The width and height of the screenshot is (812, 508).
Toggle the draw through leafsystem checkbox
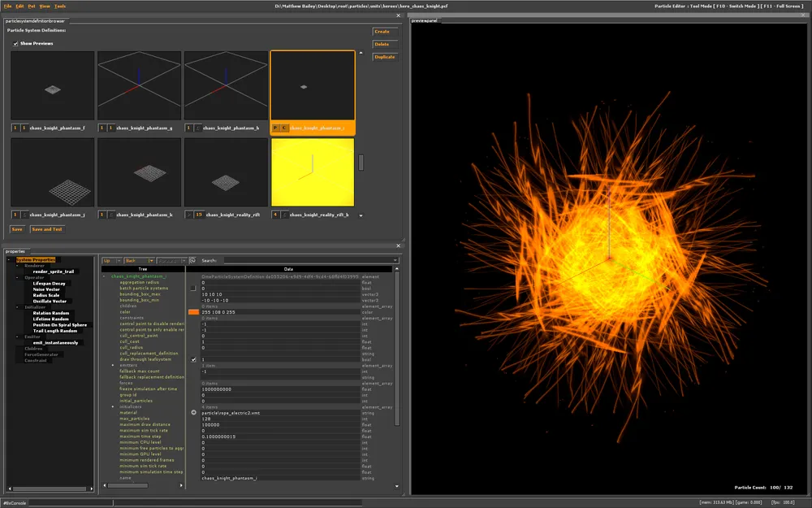(193, 359)
